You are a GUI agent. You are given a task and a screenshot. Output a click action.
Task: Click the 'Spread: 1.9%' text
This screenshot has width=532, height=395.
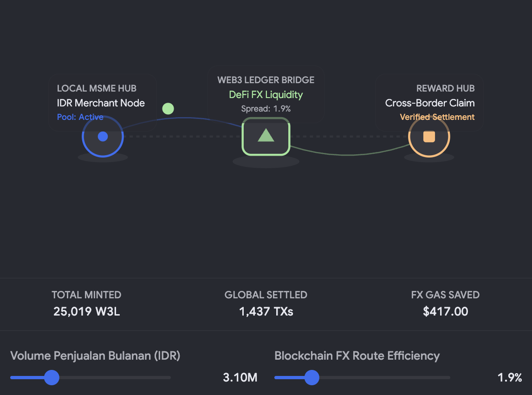[266, 109]
